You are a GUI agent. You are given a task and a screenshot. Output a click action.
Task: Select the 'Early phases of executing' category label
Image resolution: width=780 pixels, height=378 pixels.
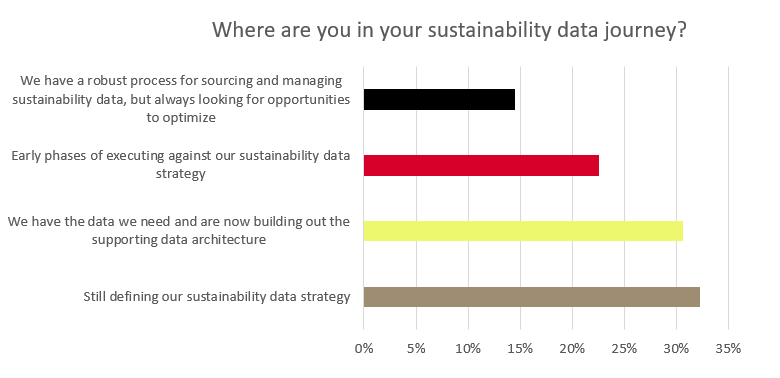click(181, 165)
